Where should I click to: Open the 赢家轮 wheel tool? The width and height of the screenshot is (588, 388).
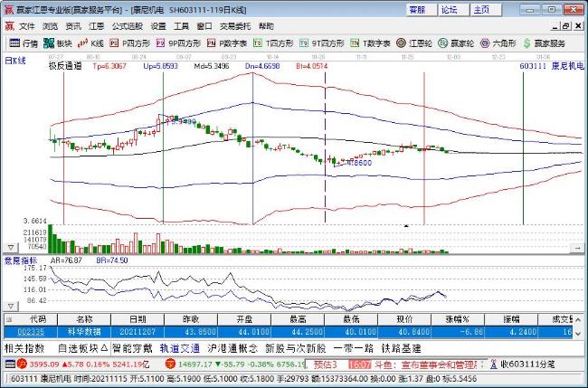tap(456, 43)
